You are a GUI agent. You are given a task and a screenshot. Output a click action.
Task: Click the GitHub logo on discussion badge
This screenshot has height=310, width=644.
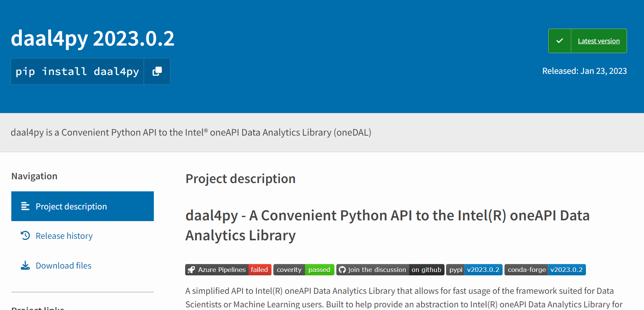(x=342, y=270)
